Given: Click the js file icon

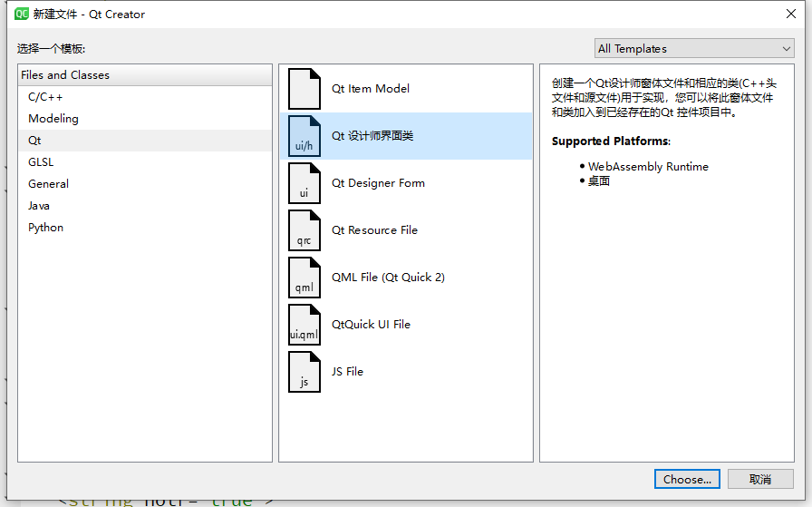Looking at the screenshot, I should pyautogui.click(x=304, y=372).
